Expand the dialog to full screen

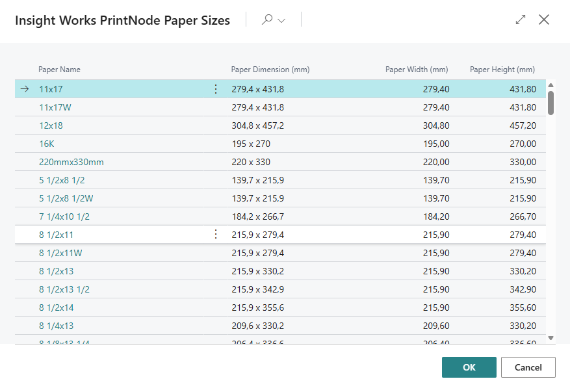pyautogui.click(x=520, y=20)
